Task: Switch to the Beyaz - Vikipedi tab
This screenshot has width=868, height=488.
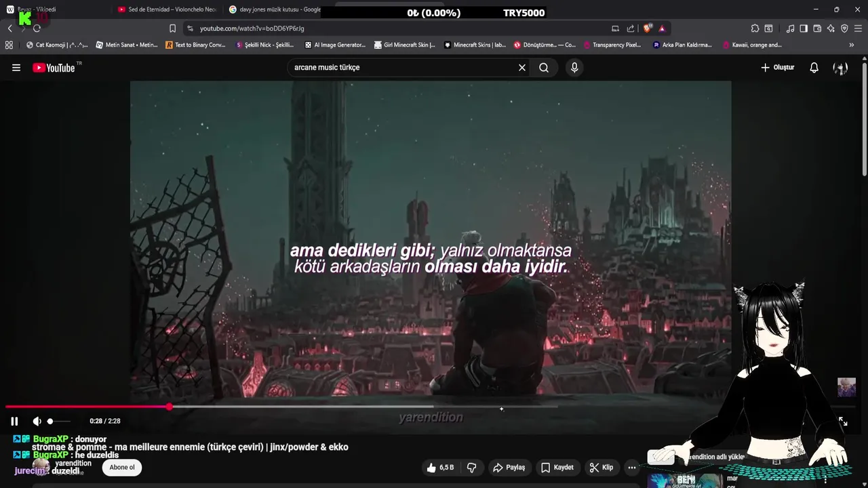Action: pyautogui.click(x=54, y=9)
